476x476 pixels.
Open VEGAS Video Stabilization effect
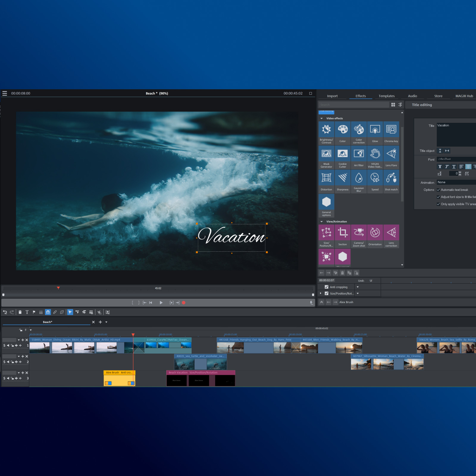375,157
